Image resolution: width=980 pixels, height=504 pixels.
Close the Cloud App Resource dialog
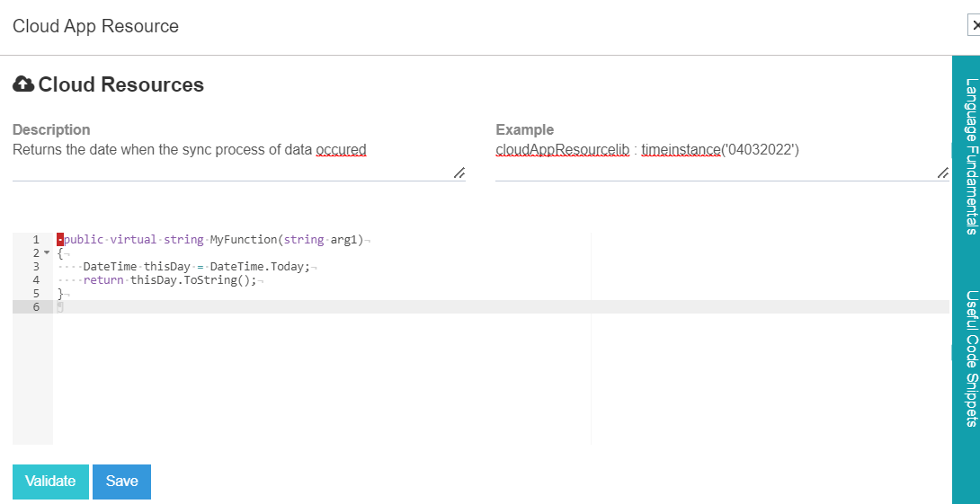pyautogui.click(x=975, y=26)
